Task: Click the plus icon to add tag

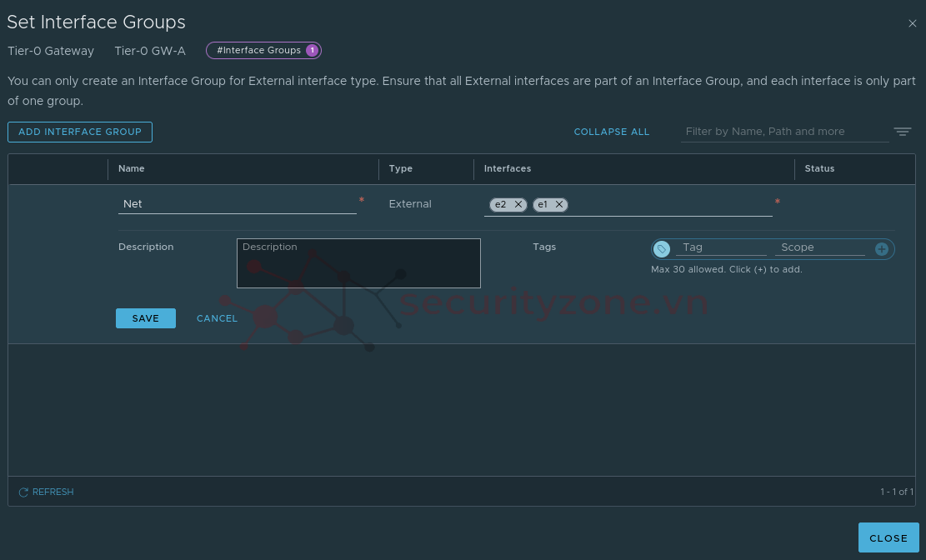Action: coord(881,248)
